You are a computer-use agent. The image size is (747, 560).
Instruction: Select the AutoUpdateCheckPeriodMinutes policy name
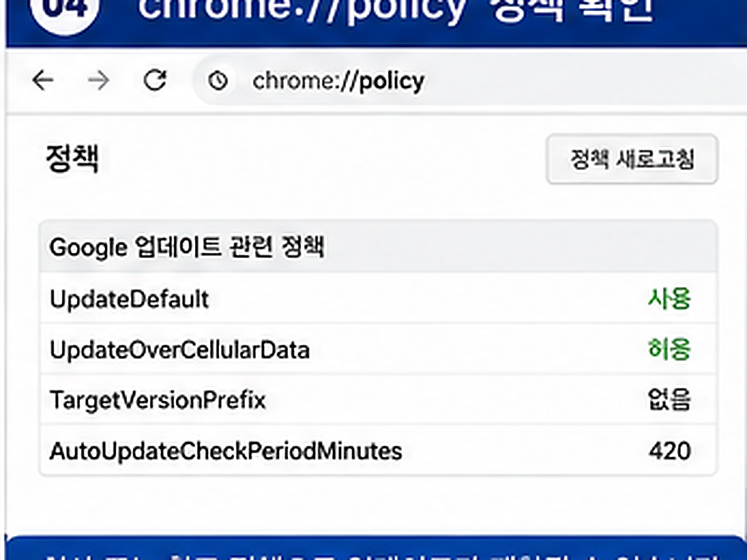pos(226,450)
